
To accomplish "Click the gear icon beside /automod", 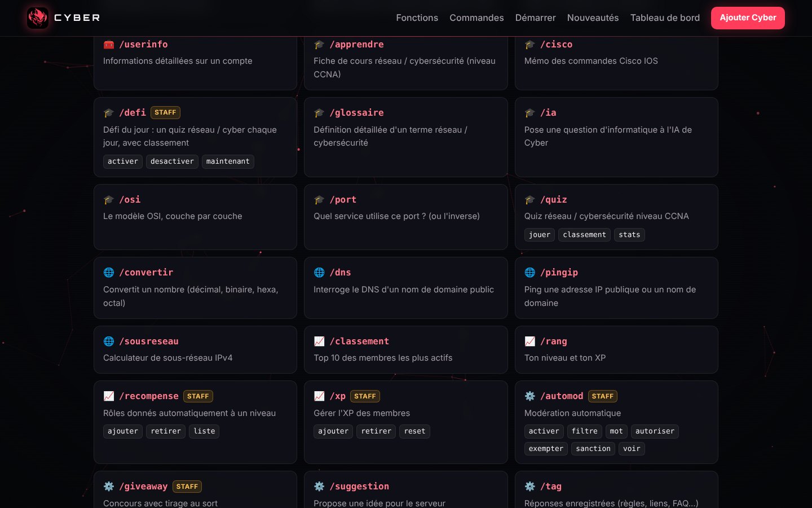I will pyautogui.click(x=530, y=396).
